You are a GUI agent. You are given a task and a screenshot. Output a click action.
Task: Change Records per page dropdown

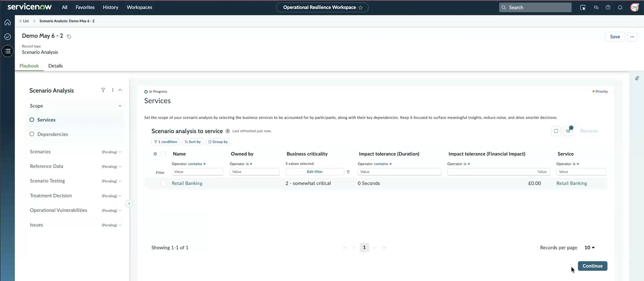(x=589, y=248)
